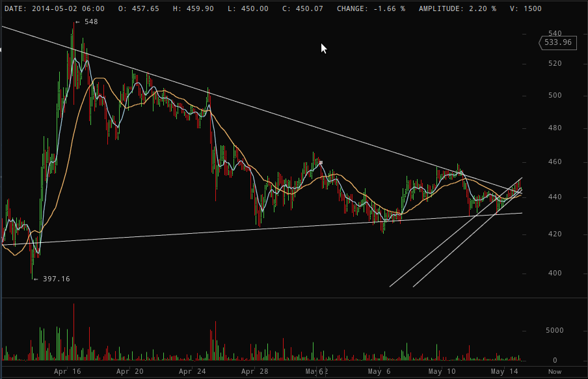
Task: Click the 480 price axis label
Action: point(555,128)
